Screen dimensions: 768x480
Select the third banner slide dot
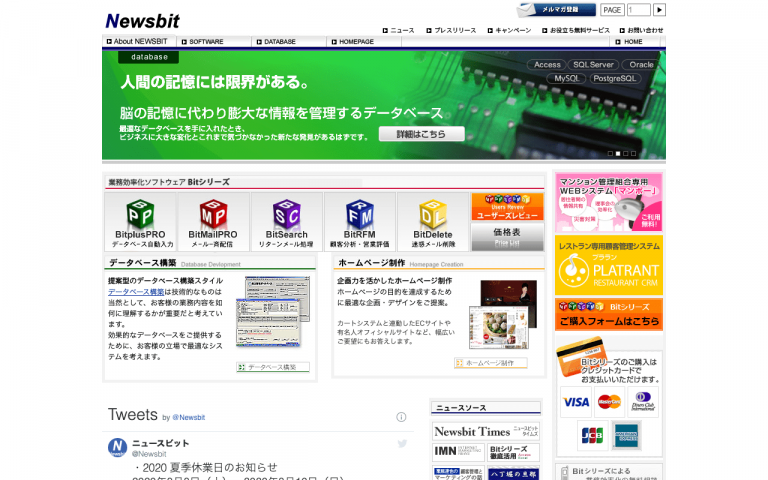coord(625,153)
